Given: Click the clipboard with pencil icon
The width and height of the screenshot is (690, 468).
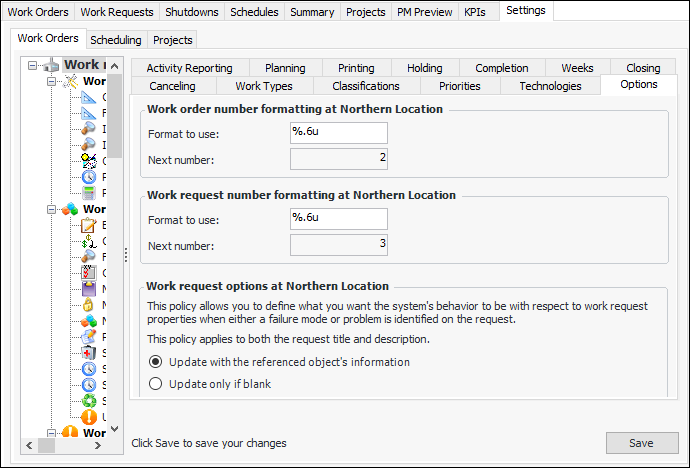Looking at the screenshot, I should point(88,225).
